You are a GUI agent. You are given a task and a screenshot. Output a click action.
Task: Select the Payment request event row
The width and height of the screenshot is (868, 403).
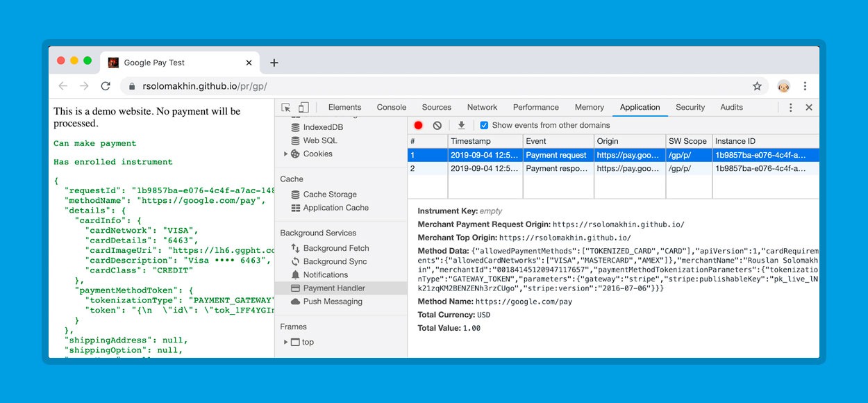click(x=613, y=156)
